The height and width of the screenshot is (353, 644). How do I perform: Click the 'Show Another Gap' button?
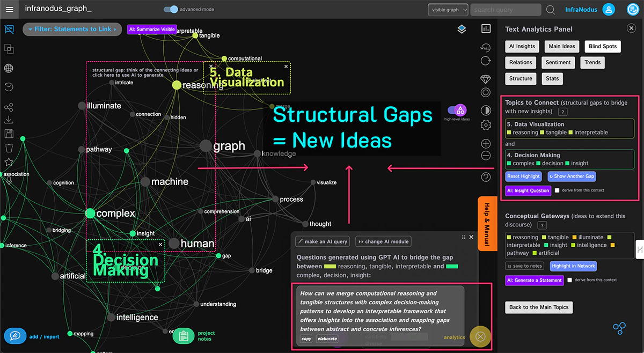[x=572, y=176]
